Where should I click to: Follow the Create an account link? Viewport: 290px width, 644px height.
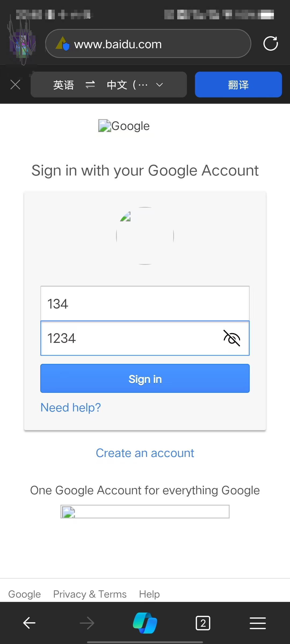[145, 453]
